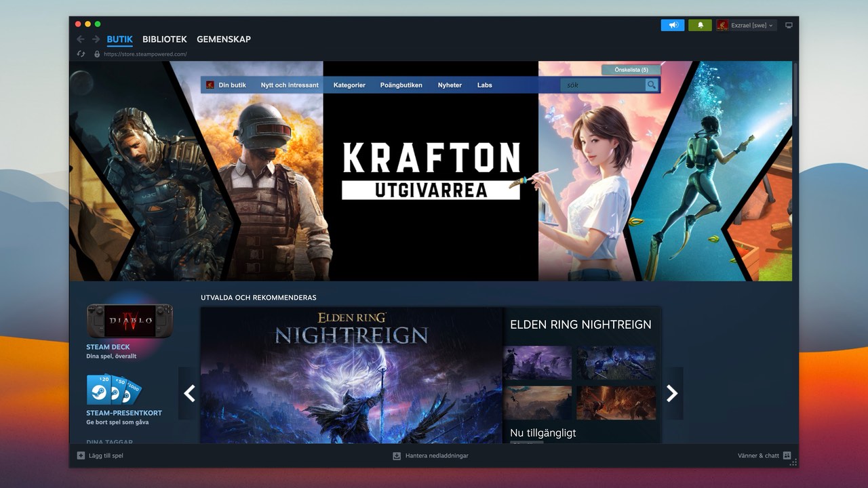The width and height of the screenshot is (868, 488).
Task: Open the Exzrael [swe] account dropdown
Action: click(x=746, y=24)
